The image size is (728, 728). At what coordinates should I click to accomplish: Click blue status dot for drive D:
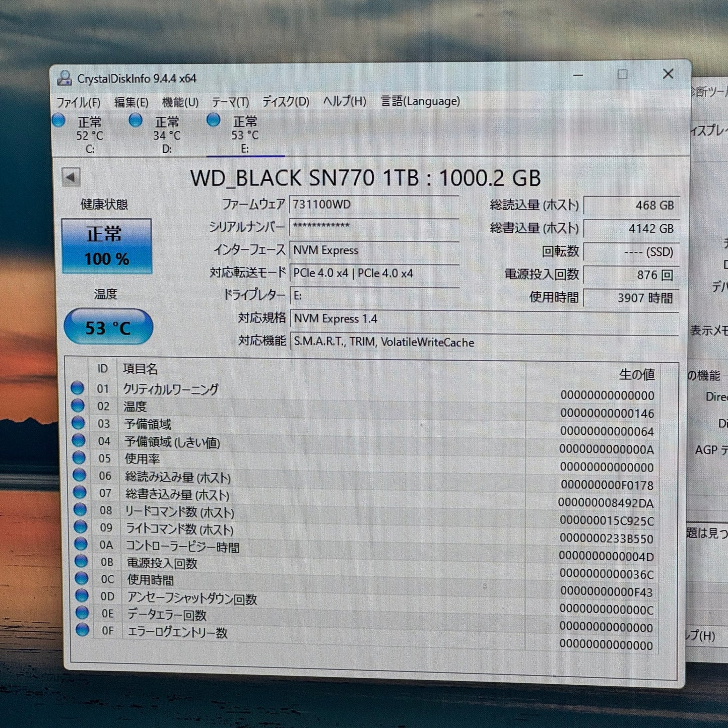coord(136,120)
